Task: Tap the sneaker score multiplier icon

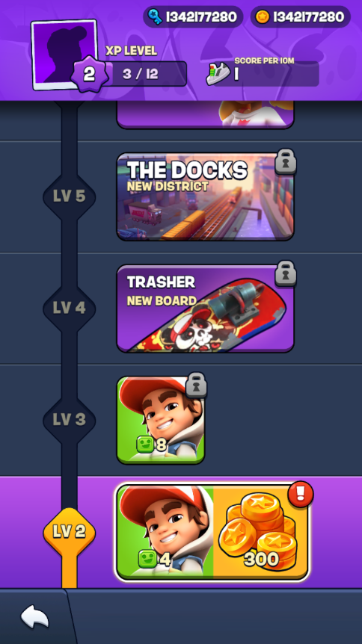Action: point(218,74)
